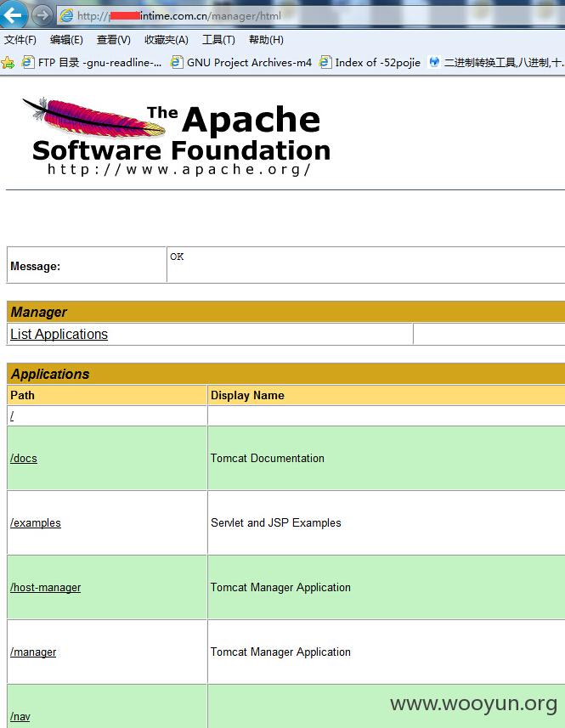This screenshot has width=565, height=728.
Task: Click Tomcat Manager Application in /host-manager row
Action: [x=280, y=587]
